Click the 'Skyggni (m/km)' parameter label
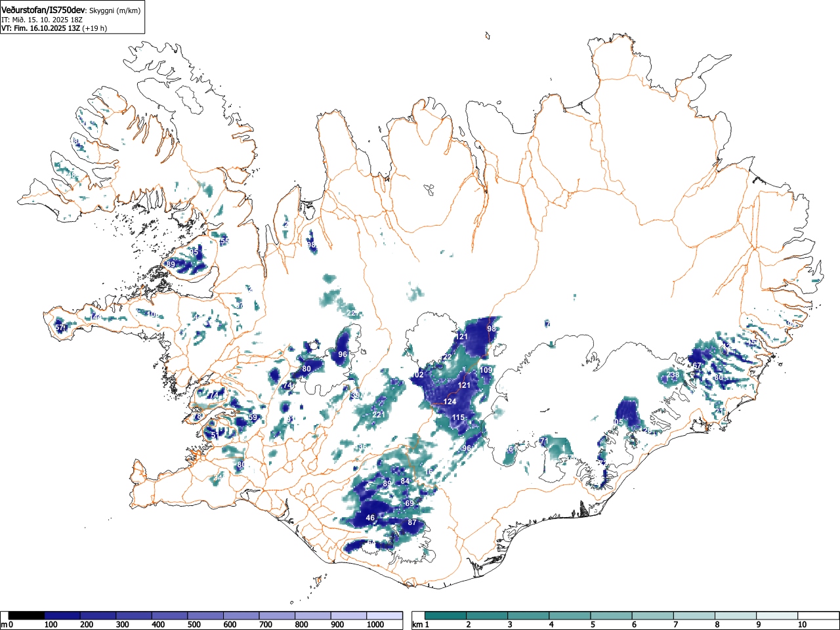 [115, 10]
